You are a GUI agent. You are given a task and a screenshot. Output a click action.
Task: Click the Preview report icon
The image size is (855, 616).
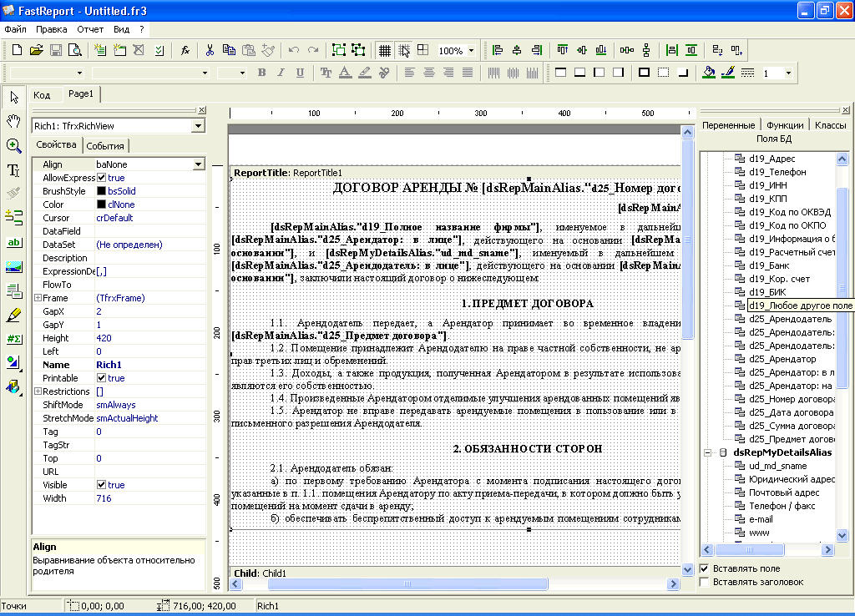(x=75, y=50)
